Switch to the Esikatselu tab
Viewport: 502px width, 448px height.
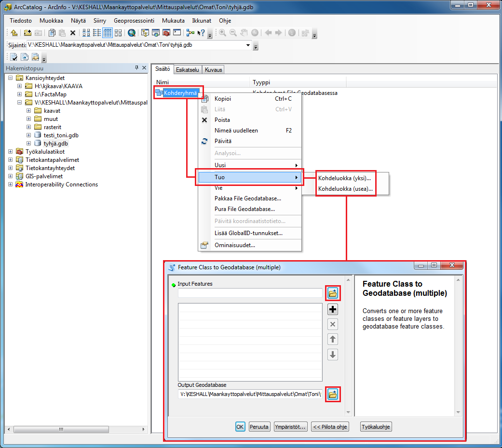pos(187,70)
